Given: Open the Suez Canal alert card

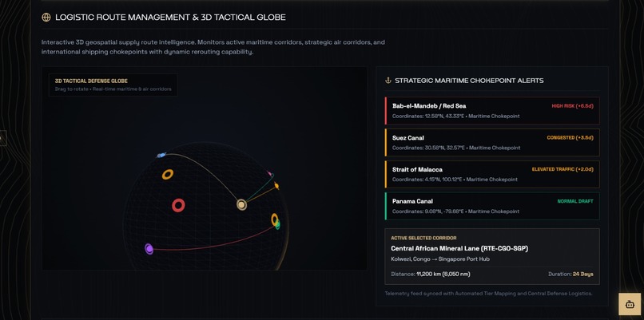Looking at the screenshot, I should [492, 142].
